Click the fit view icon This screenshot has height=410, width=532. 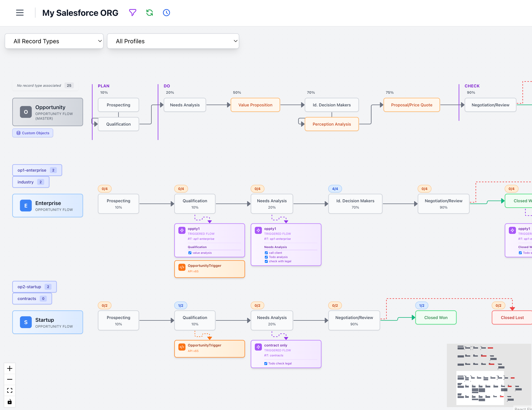point(10,390)
